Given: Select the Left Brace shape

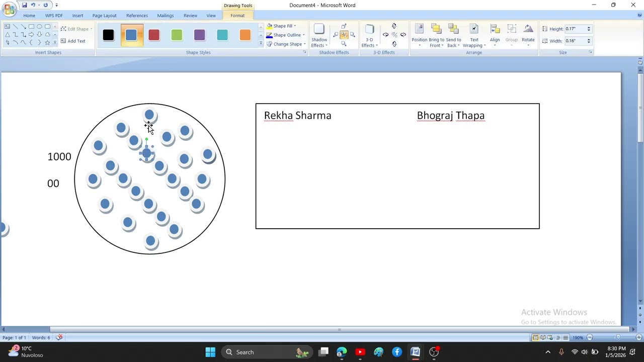Looking at the screenshot, I should 31,43.
